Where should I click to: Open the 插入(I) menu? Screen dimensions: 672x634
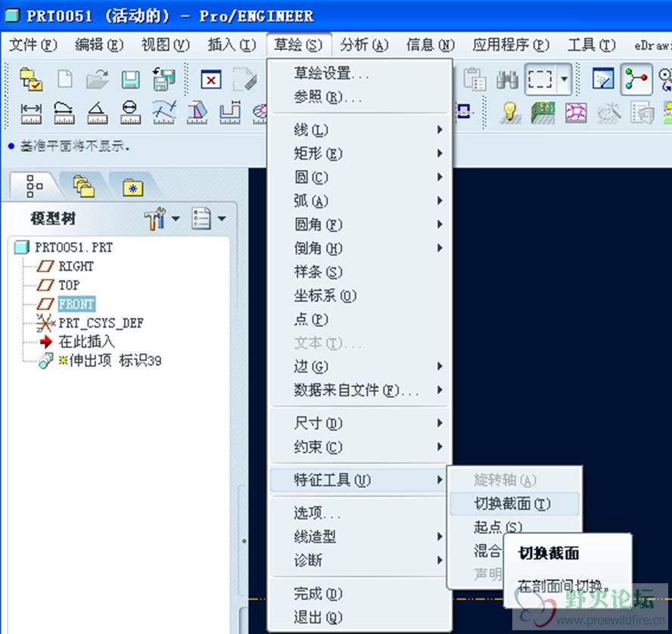(x=232, y=45)
